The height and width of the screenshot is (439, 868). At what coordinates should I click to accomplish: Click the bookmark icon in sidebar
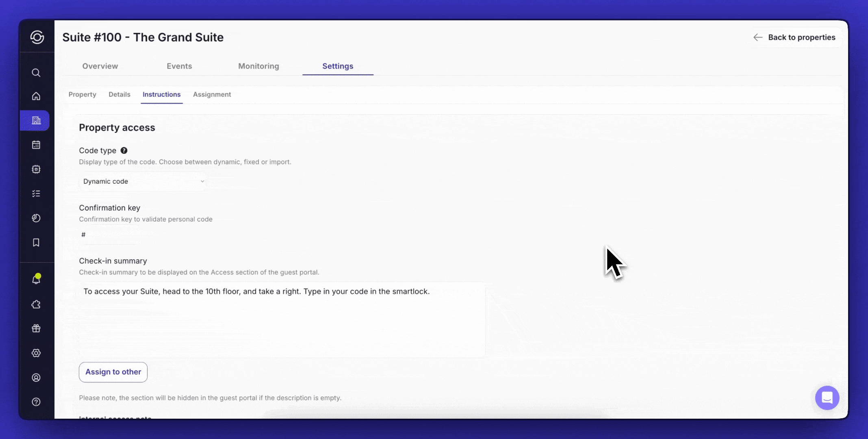tap(36, 243)
